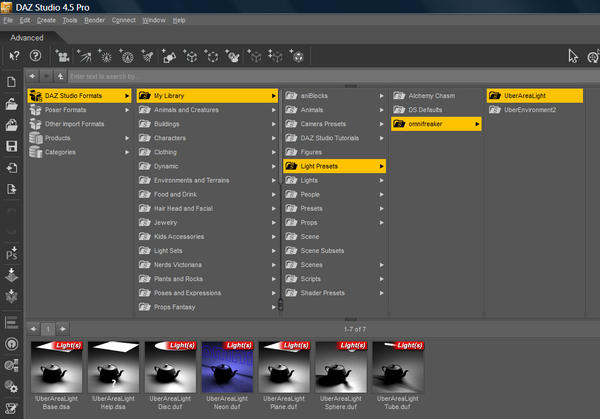The height and width of the screenshot is (419, 600).
Task: Open the Create menu
Action: click(46, 20)
